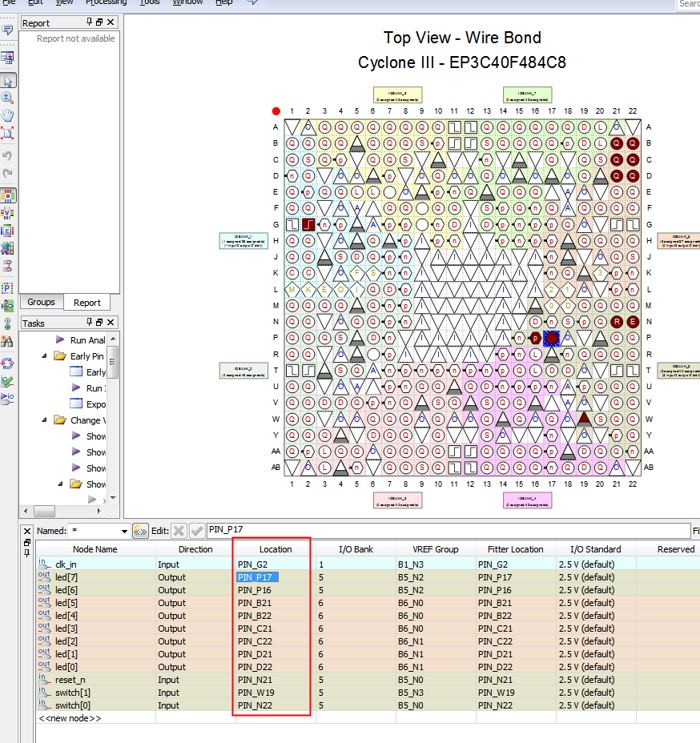700x743 pixels.
Task: Open the Processing menu
Action: tap(106, 2)
